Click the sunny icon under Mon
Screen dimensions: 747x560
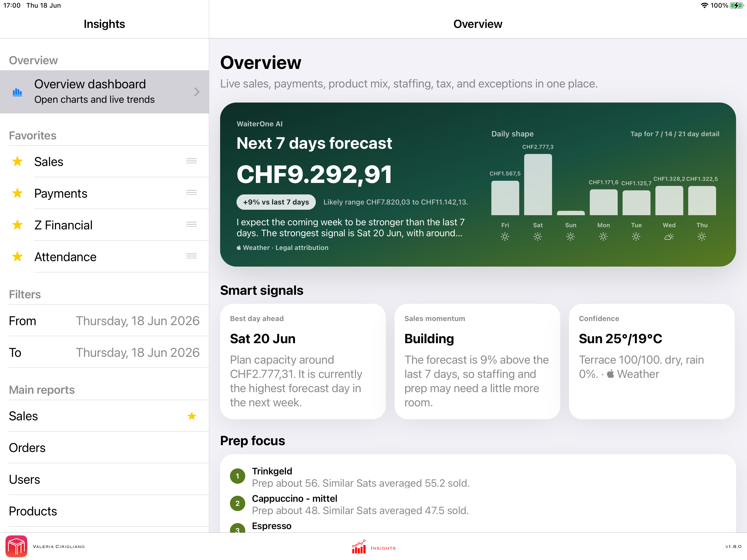[603, 237]
